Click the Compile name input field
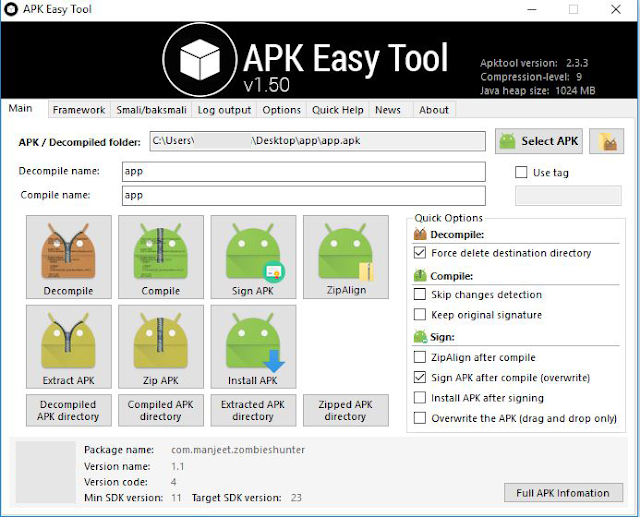640x517 pixels. point(304,195)
